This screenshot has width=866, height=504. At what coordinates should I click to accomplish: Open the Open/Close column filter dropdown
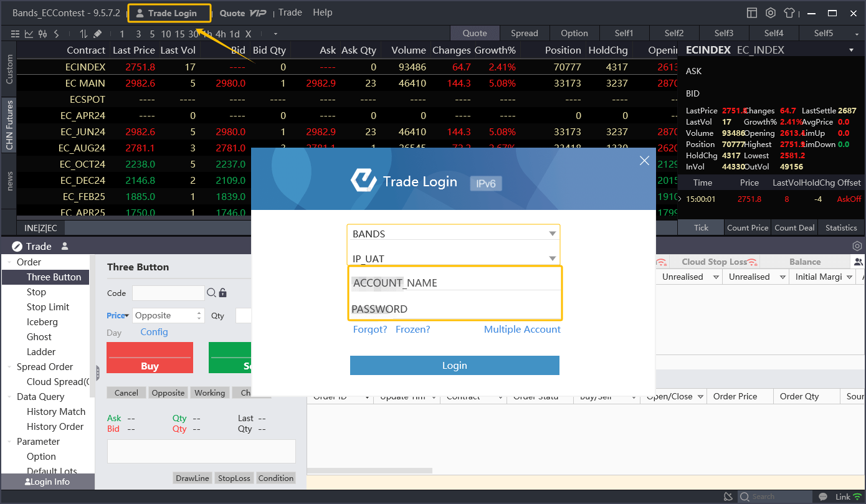[x=700, y=397]
